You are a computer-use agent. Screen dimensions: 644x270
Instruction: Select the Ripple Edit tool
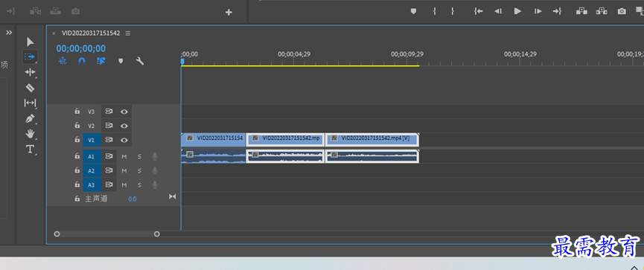(x=30, y=72)
